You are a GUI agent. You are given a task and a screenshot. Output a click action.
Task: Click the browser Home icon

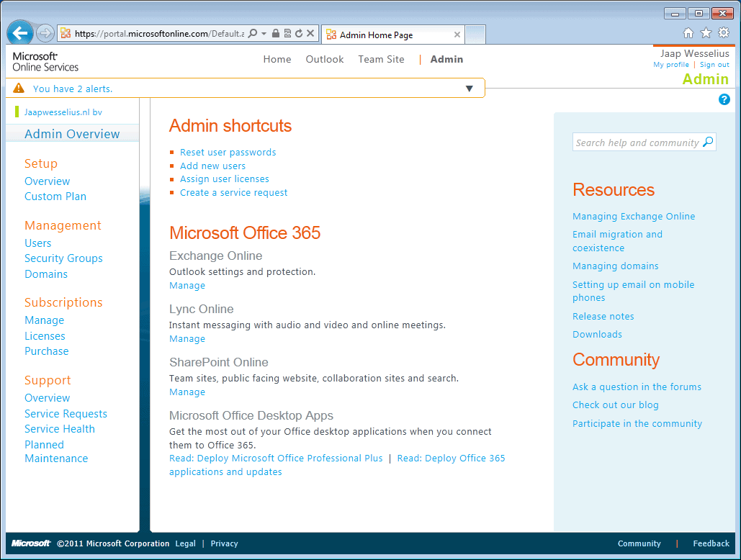tap(688, 33)
